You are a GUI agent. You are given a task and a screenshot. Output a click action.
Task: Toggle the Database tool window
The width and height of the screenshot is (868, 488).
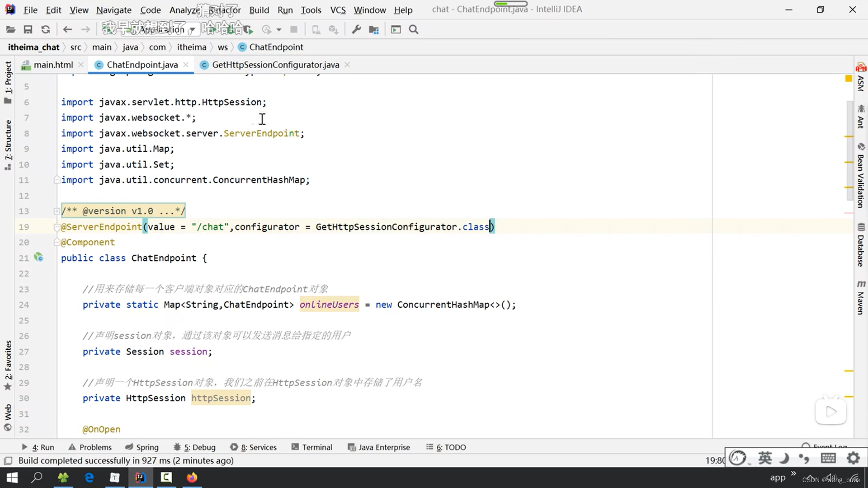click(x=861, y=246)
